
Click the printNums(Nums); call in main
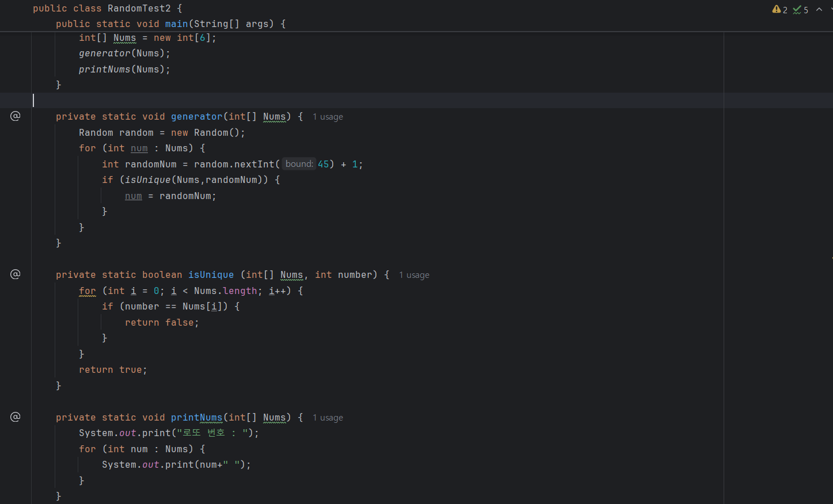tap(124, 70)
